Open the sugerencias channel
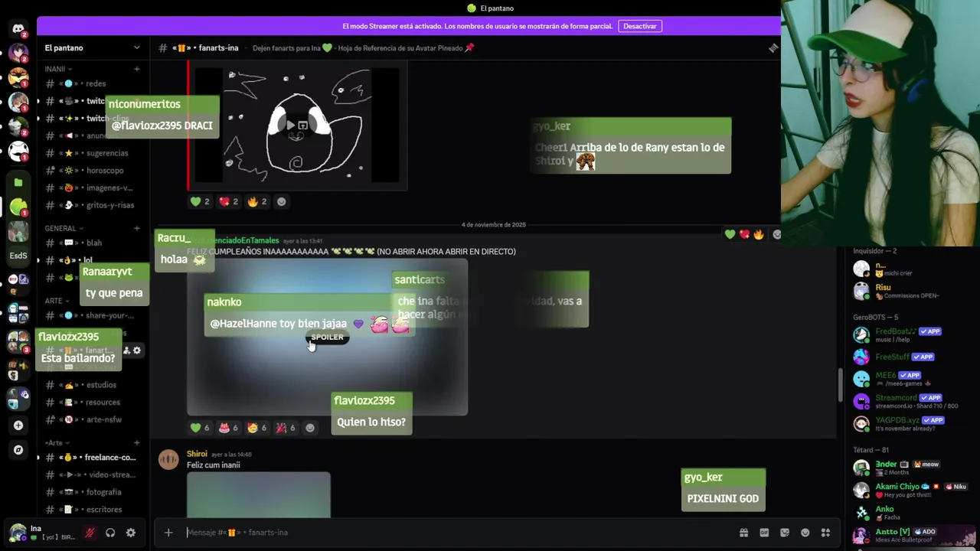The height and width of the screenshot is (551, 980). click(x=92, y=153)
